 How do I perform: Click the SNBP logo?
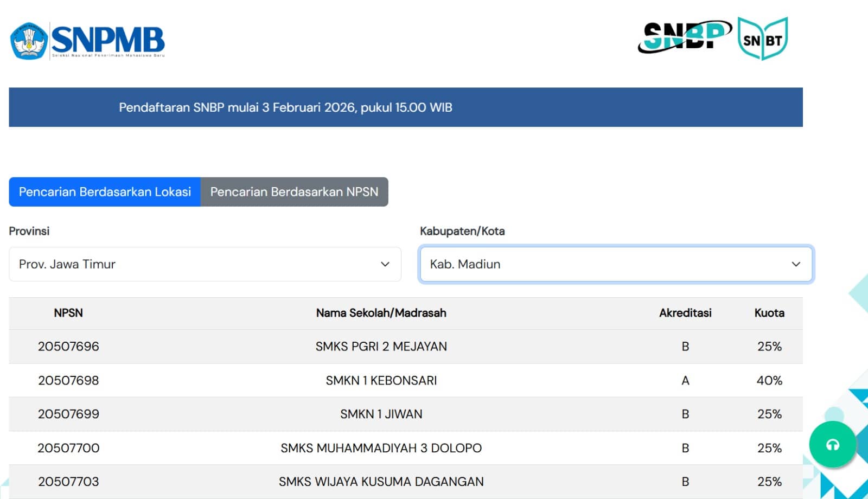click(x=684, y=37)
